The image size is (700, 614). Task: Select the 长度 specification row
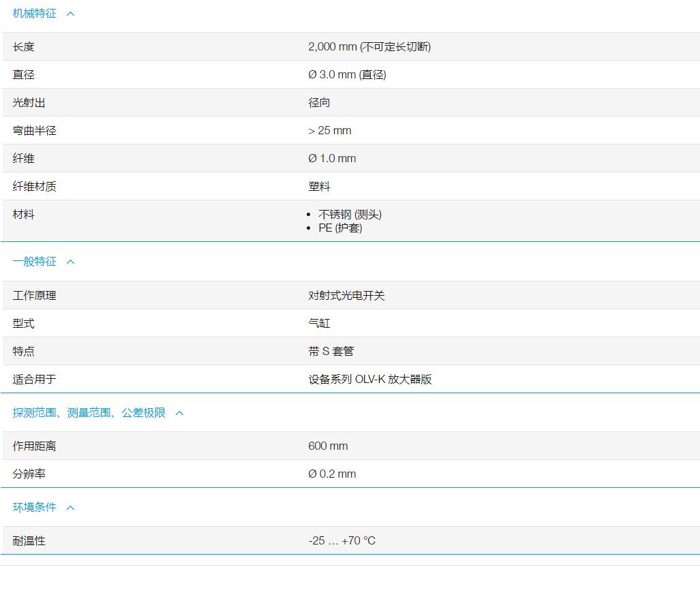[23, 46]
